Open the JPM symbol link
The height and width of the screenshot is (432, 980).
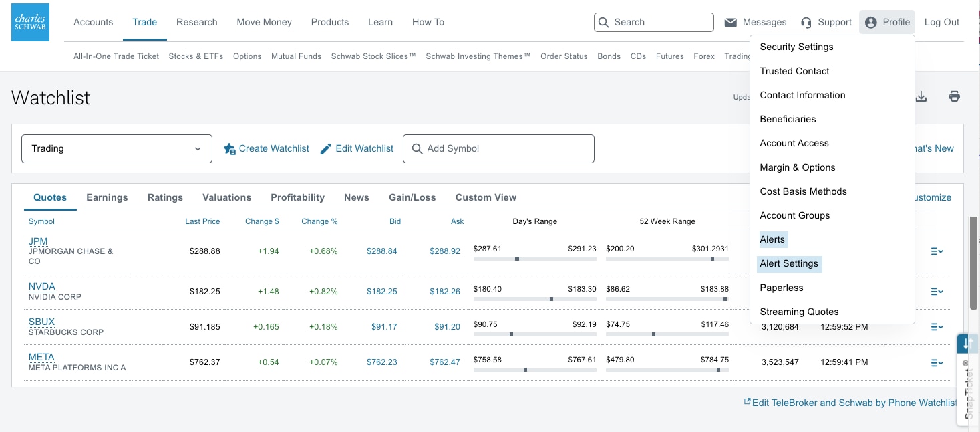(38, 241)
